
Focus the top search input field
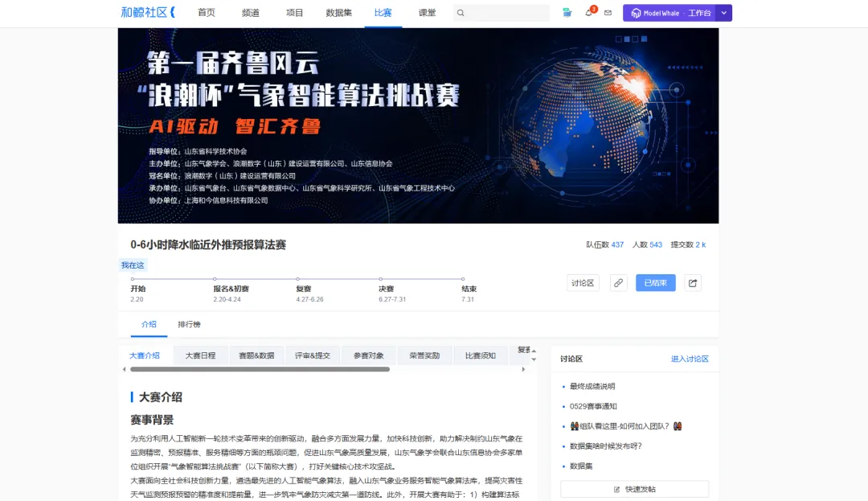pyautogui.click(x=501, y=13)
